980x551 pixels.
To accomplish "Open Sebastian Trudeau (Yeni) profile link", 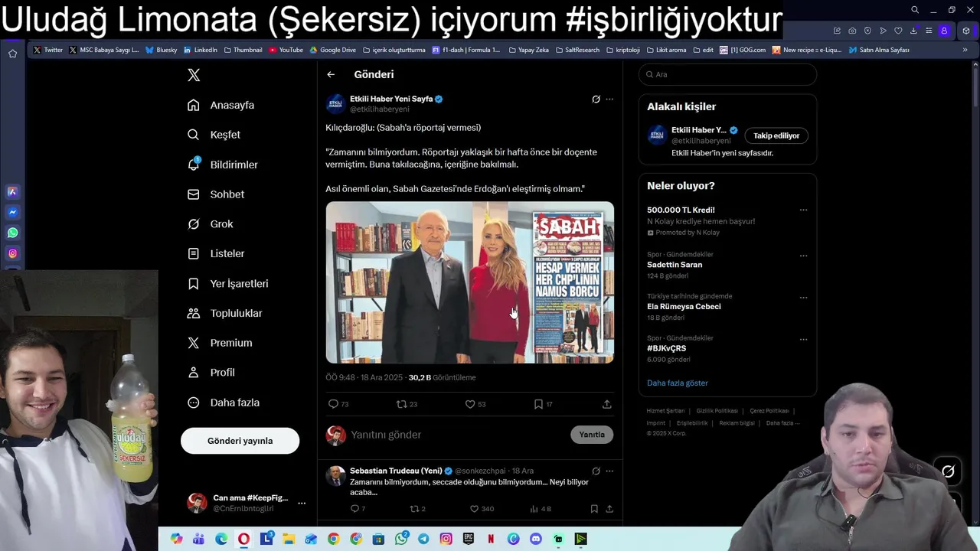I will coord(396,471).
